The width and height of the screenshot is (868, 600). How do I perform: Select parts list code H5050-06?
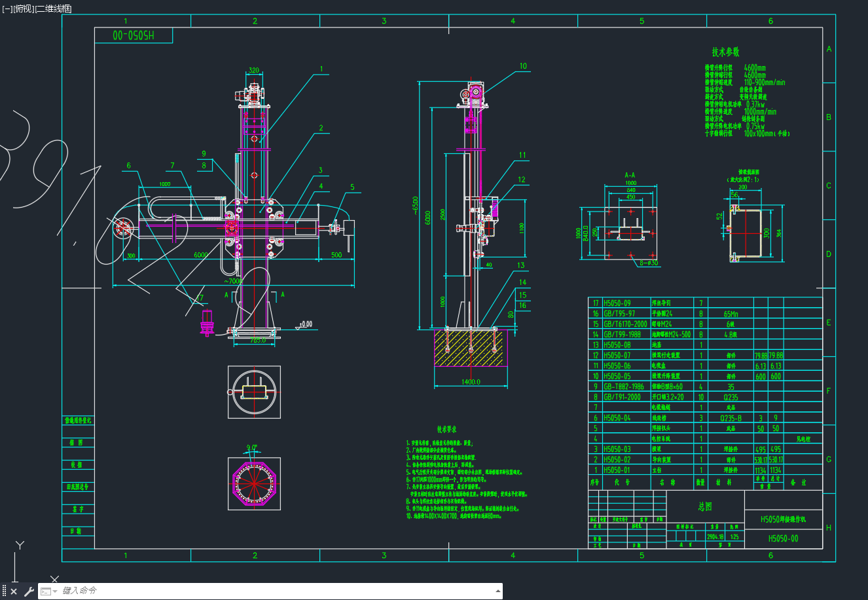tap(617, 366)
